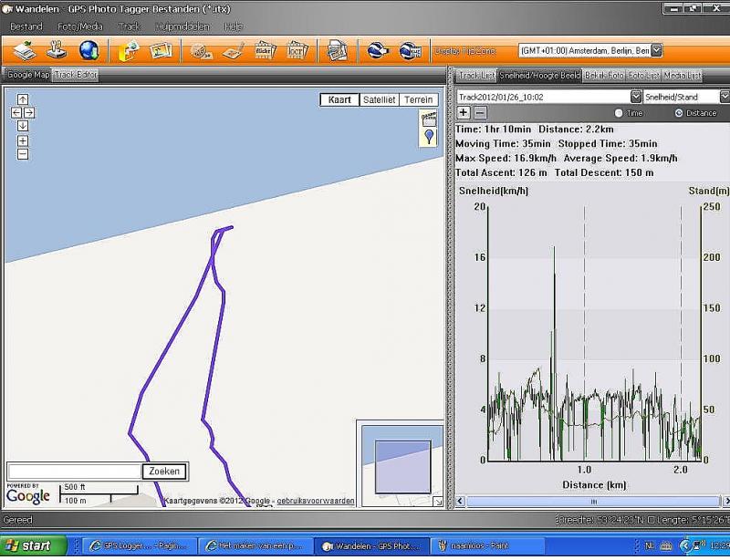The height and width of the screenshot is (560, 730).
Task: Click the map search input field
Action: click(75, 472)
